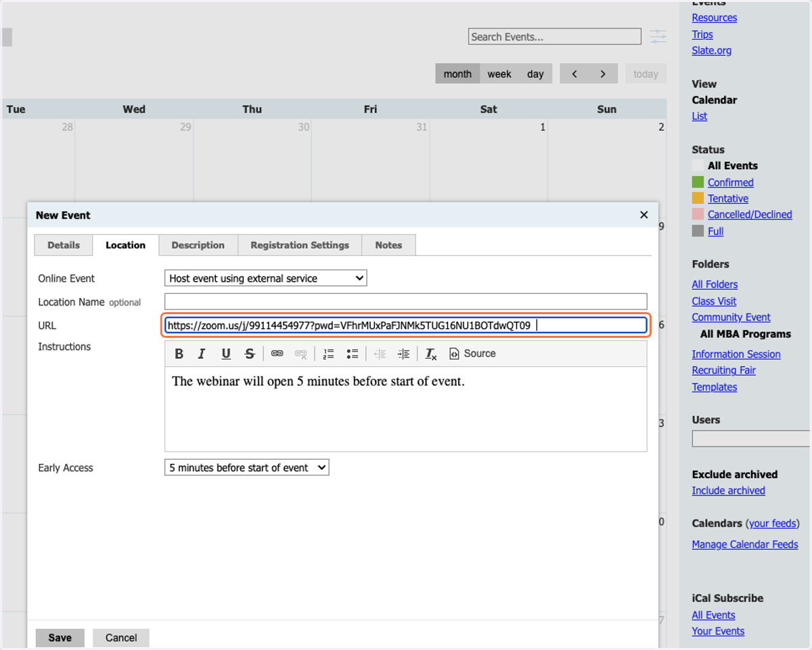This screenshot has width=812, height=650.
Task: Open the Templates folder
Action: click(714, 387)
